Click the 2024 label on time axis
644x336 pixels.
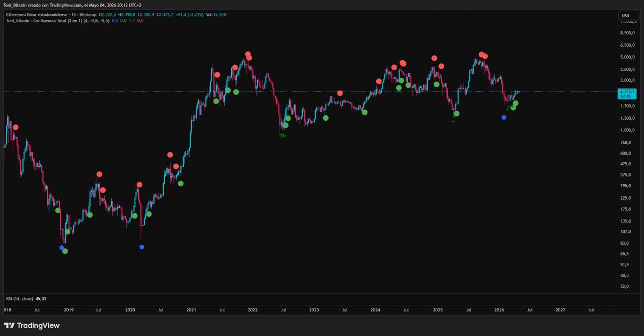(375, 310)
